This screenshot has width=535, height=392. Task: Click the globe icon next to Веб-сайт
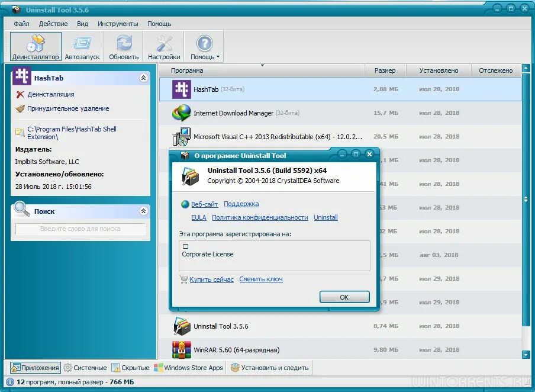coord(185,204)
